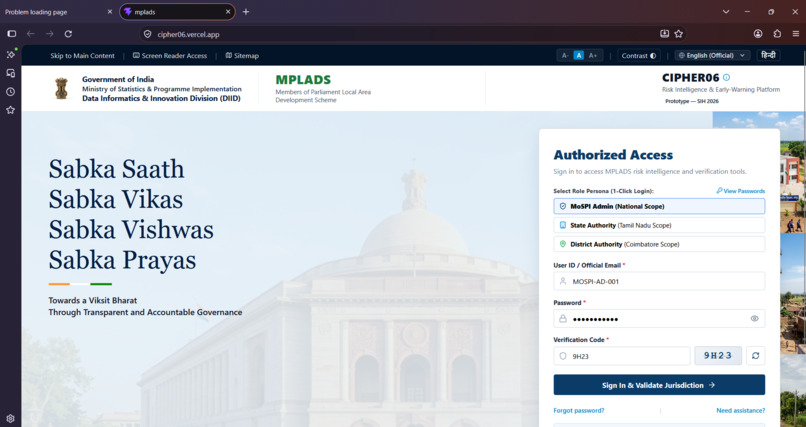
Task: Click the CIPHER06 info icon
Action: [x=726, y=78]
